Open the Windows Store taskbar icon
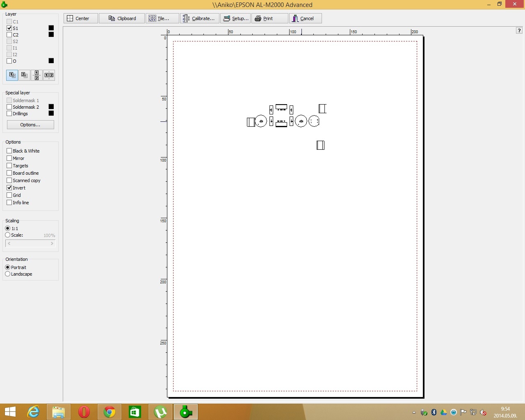Viewport: 525px width, 420px height. coord(135,412)
